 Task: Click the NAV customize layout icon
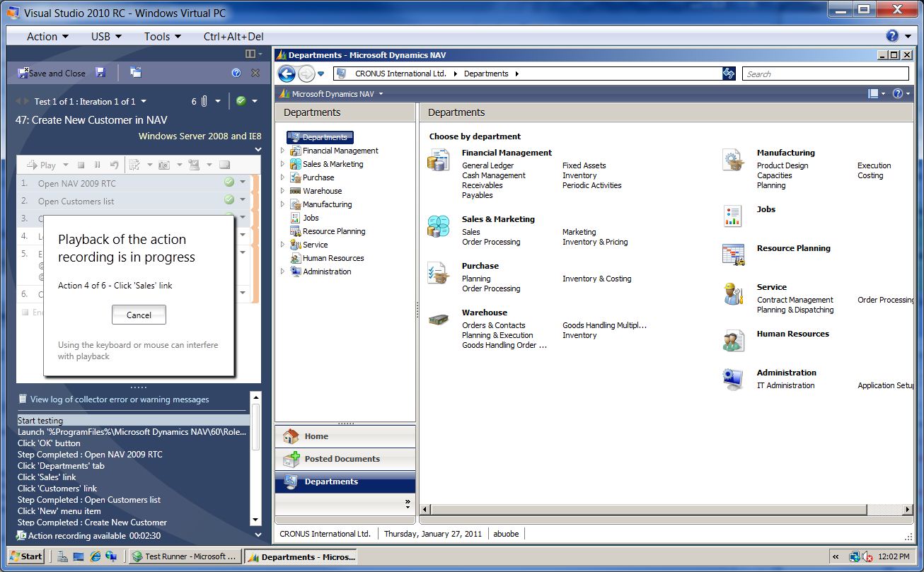click(873, 93)
